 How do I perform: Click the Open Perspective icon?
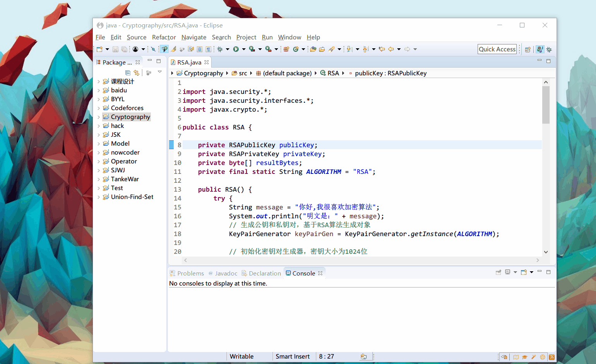[x=528, y=49]
